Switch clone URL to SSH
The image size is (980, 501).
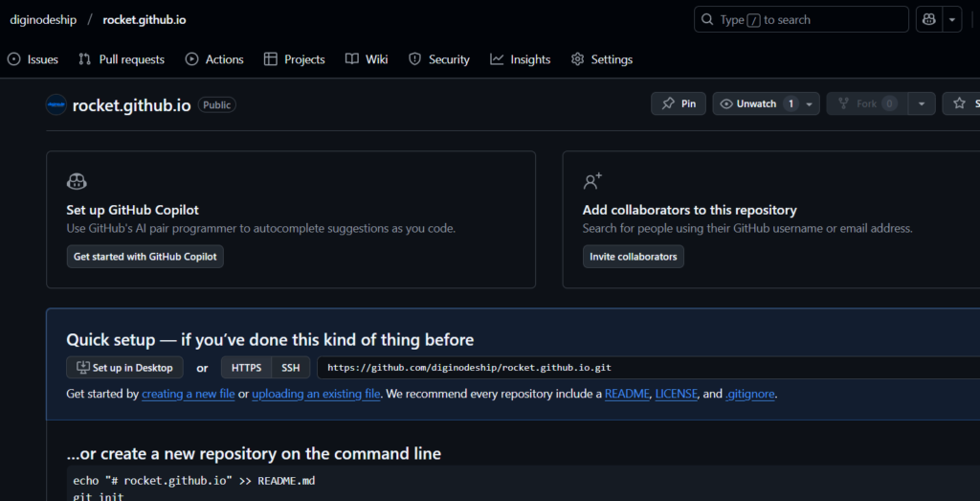point(290,368)
